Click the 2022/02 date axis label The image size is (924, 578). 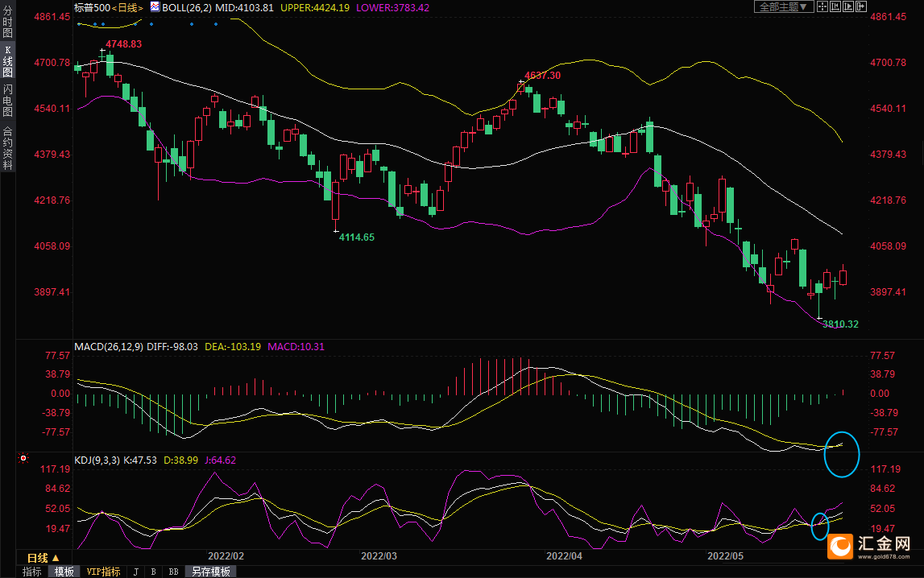point(226,556)
